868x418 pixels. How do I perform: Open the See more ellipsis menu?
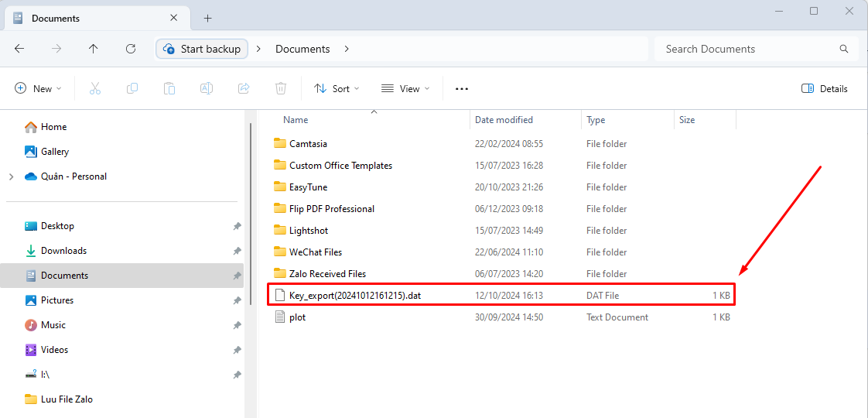[462, 88]
